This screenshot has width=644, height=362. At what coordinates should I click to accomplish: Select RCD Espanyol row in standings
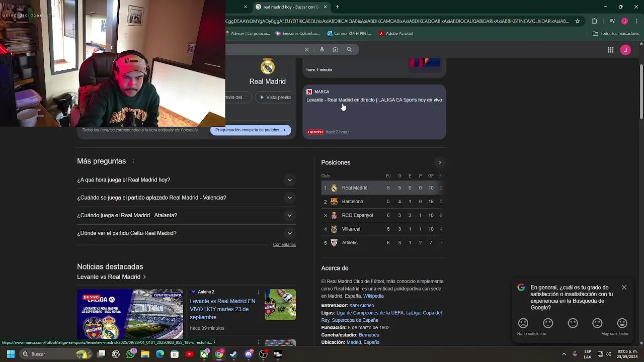click(x=383, y=215)
